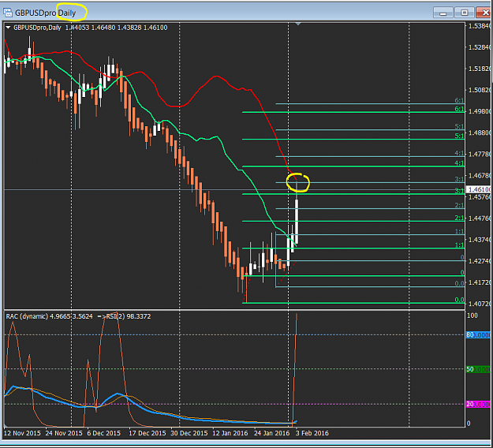The image size is (493, 448).
Task: Click the 1.4476 price axis label
Action: [480, 218]
